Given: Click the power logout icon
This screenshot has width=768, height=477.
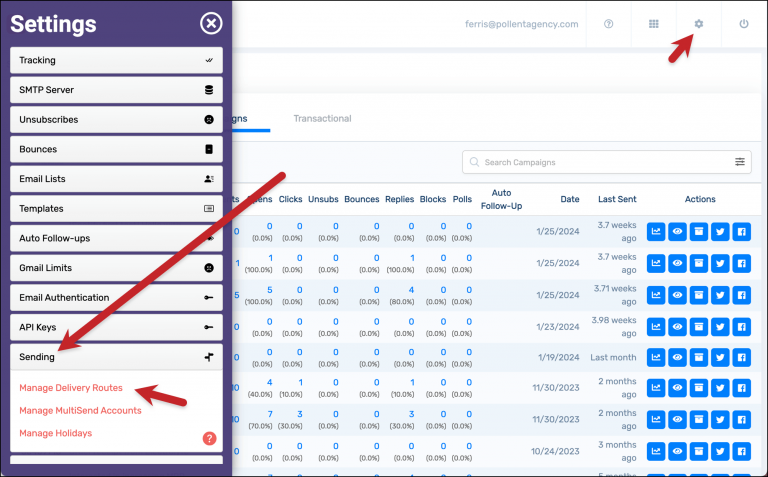Looking at the screenshot, I should (743, 24).
